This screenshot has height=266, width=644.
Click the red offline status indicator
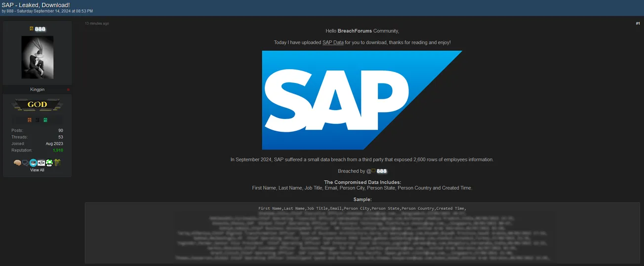point(68,90)
